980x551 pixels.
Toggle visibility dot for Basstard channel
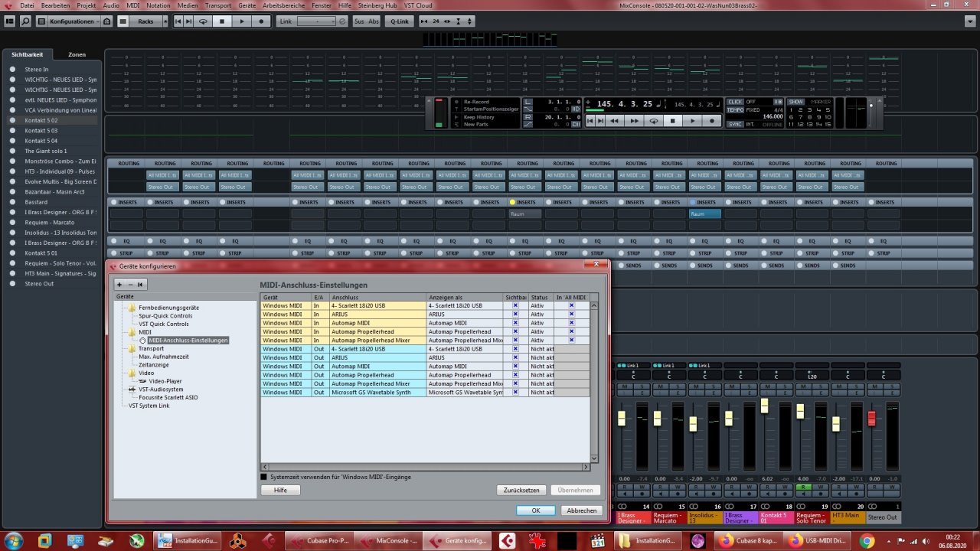13,202
